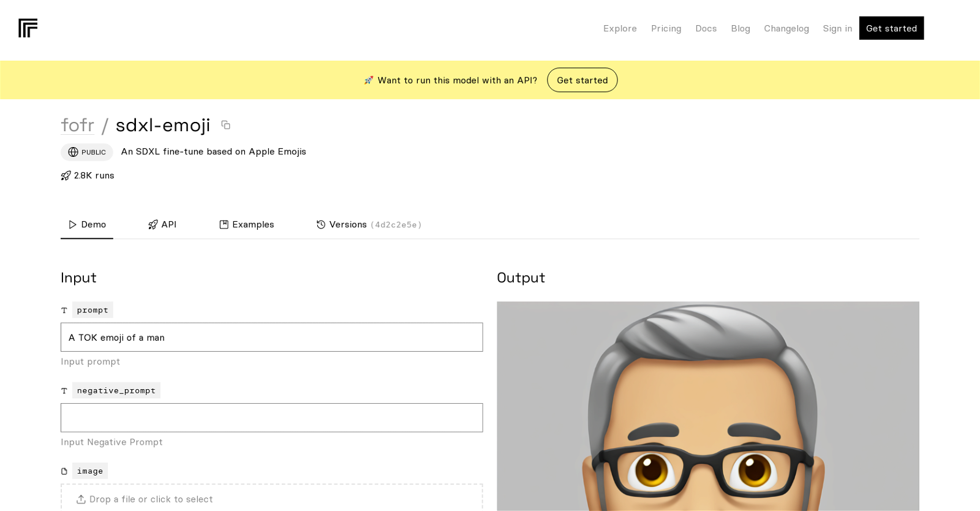Click the file icon beside the image label
Screen dimensions: 980x511
click(x=64, y=471)
